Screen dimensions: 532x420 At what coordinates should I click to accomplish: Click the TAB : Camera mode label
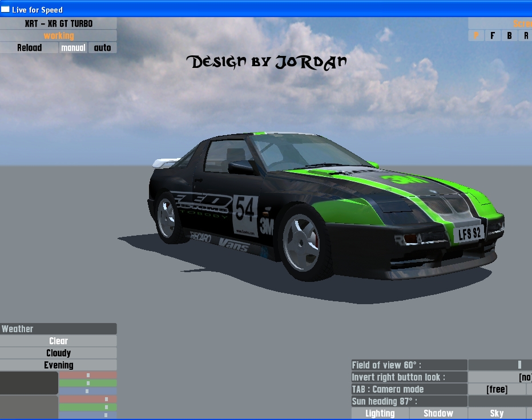pyautogui.click(x=409, y=389)
